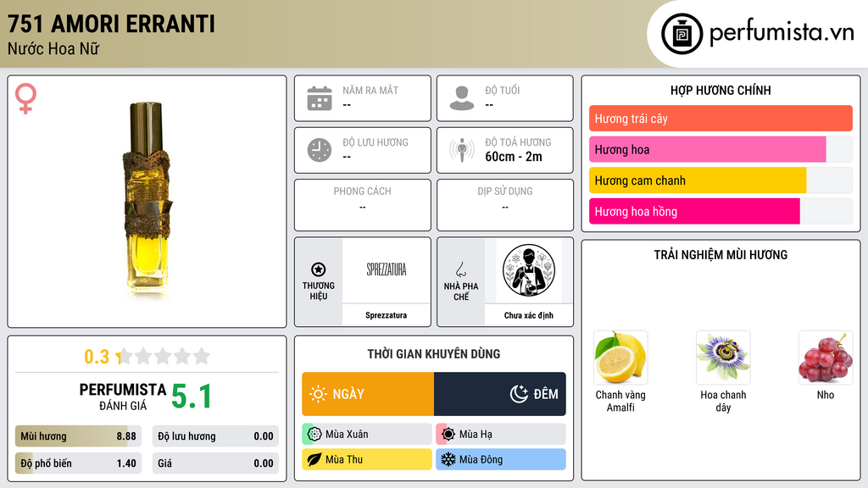Click the perfumer illustration above Chưa xác định
The image size is (868, 488).
(529, 270)
